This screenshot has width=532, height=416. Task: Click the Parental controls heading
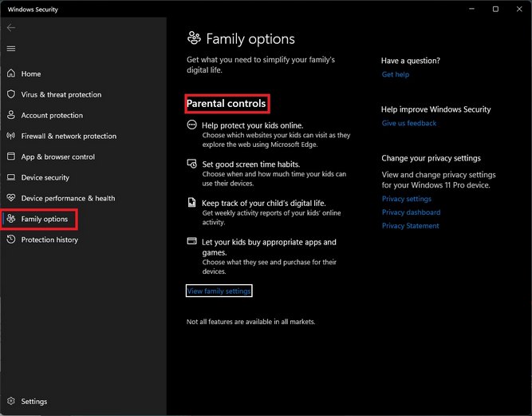227,104
